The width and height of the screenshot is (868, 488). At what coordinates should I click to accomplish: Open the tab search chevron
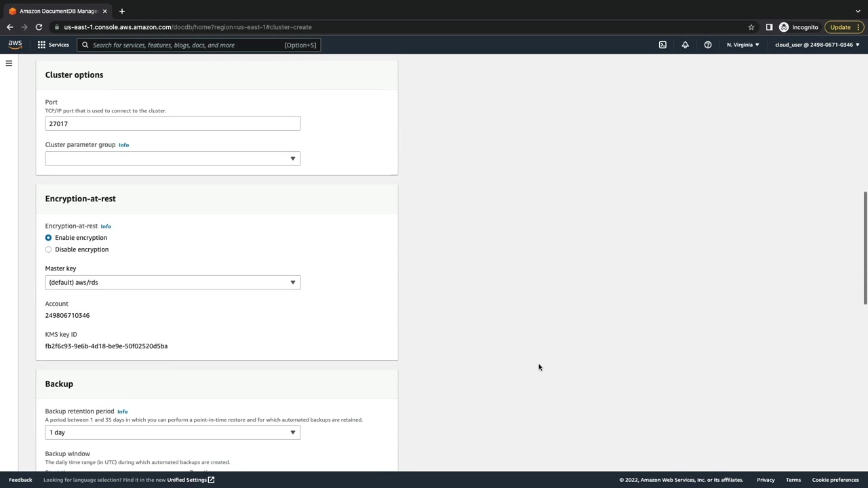pos(858,11)
